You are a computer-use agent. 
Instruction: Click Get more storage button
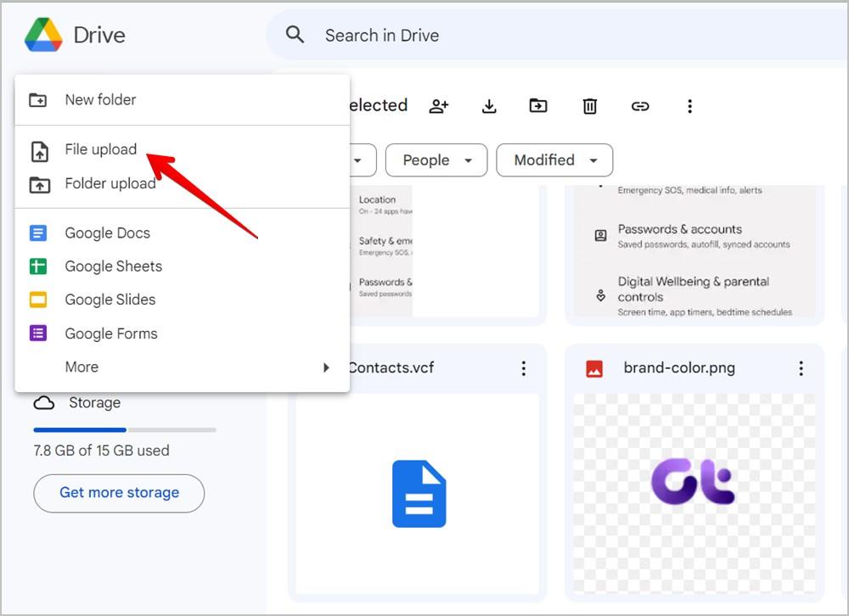coord(119,493)
